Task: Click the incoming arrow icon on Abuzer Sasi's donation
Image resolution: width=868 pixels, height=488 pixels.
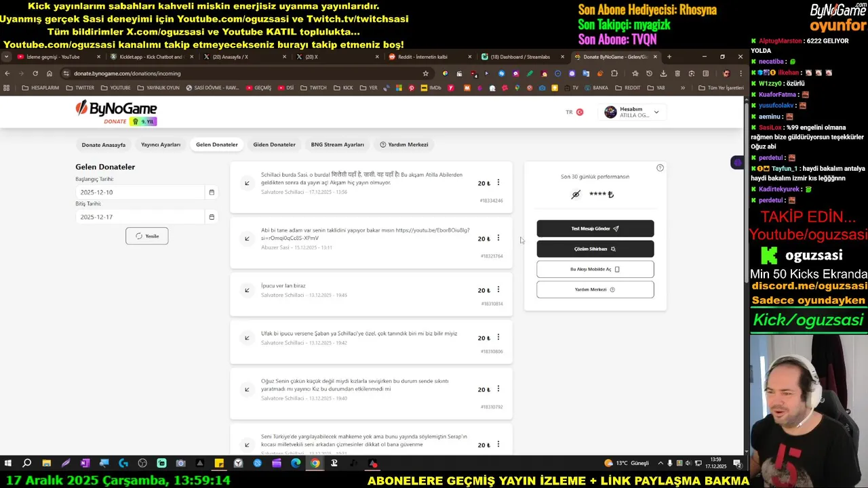Action: point(247,239)
